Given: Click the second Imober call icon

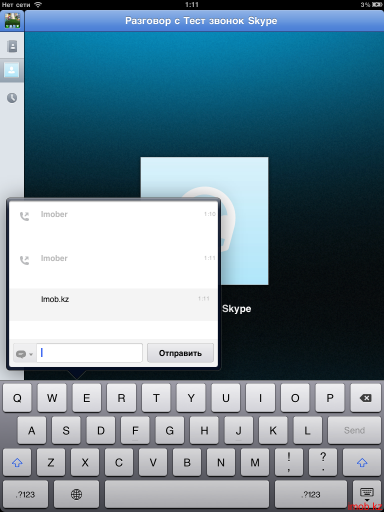Looking at the screenshot, I should point(24,260).
